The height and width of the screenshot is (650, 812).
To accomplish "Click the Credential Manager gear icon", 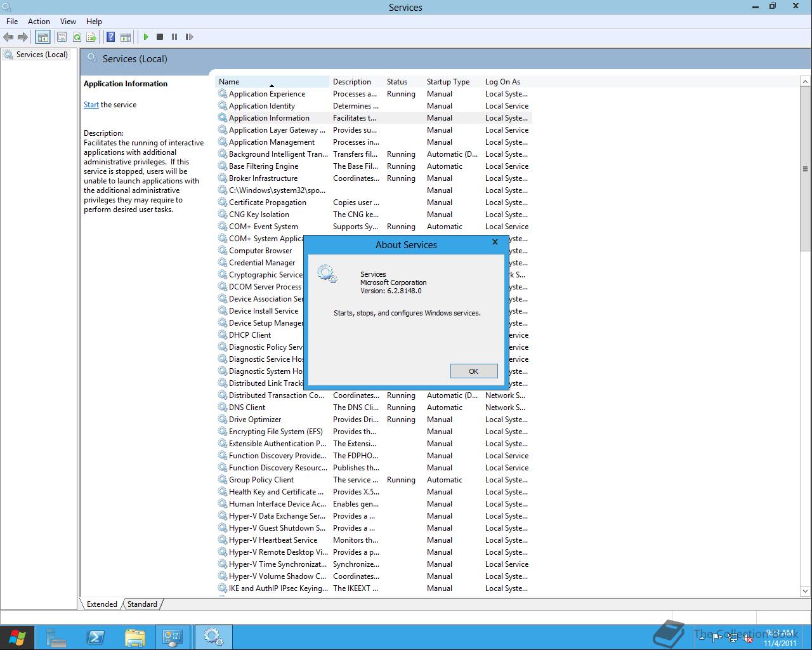I will pyautogui.click(x=223, y=263).
